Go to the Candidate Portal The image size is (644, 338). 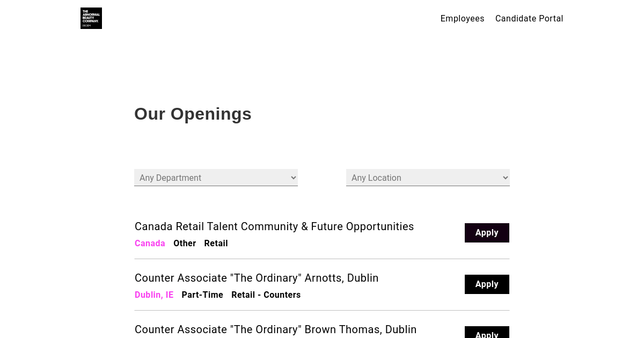(x=529, y=19)
